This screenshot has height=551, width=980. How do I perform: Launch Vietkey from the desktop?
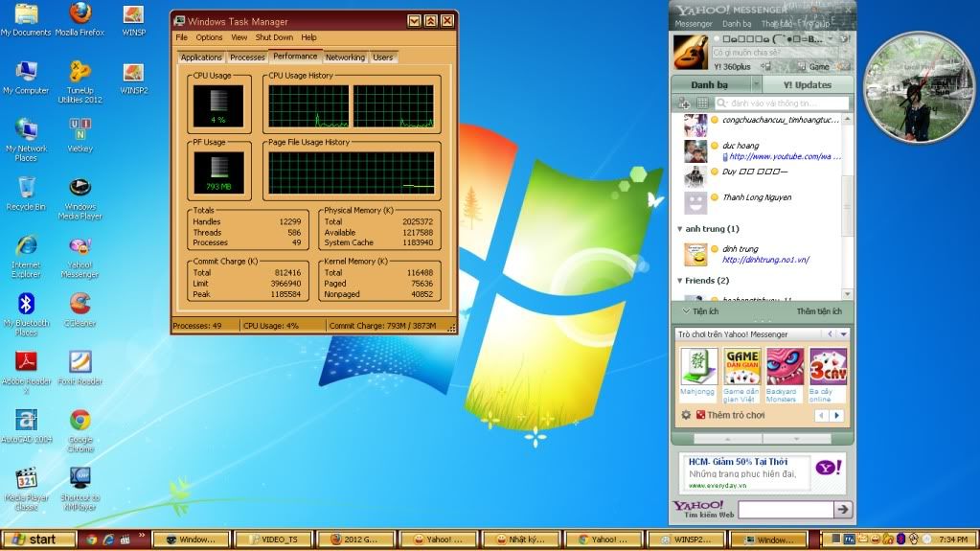pos(80,136)
